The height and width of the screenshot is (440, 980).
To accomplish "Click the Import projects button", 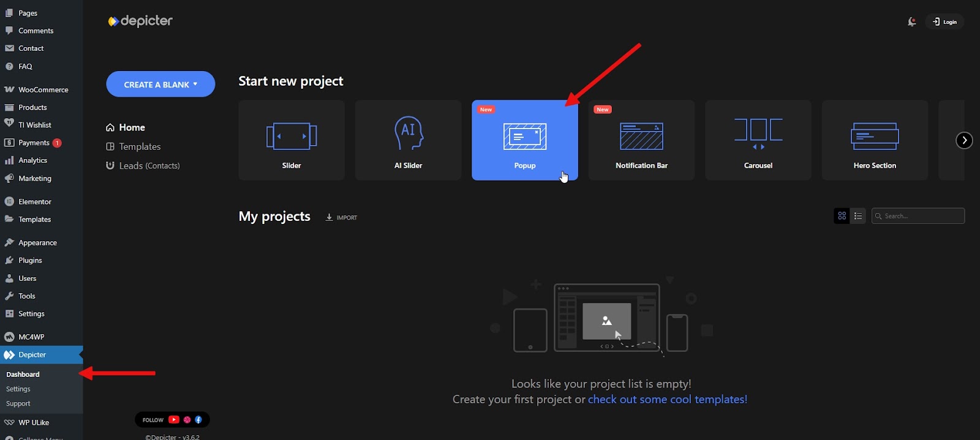I will click(341, 217).
